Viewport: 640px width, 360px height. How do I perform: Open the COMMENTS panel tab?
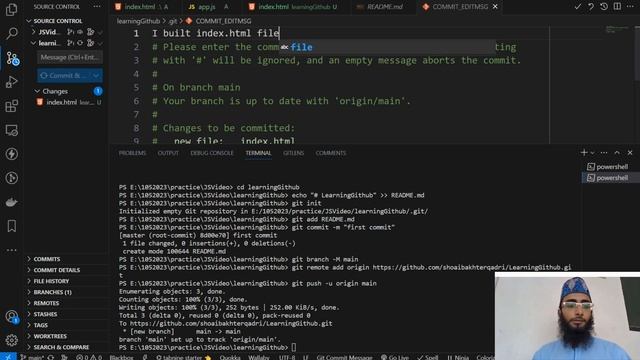pyautogui.click(x=331, y=153)
